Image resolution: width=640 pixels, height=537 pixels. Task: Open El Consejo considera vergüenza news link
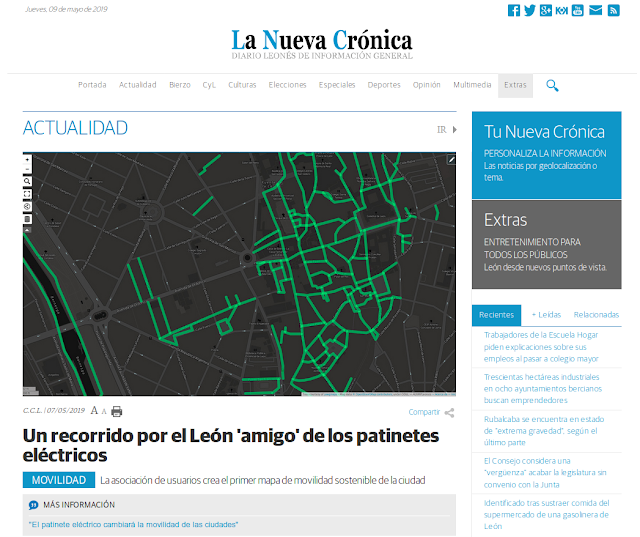[x=545, y=473]
